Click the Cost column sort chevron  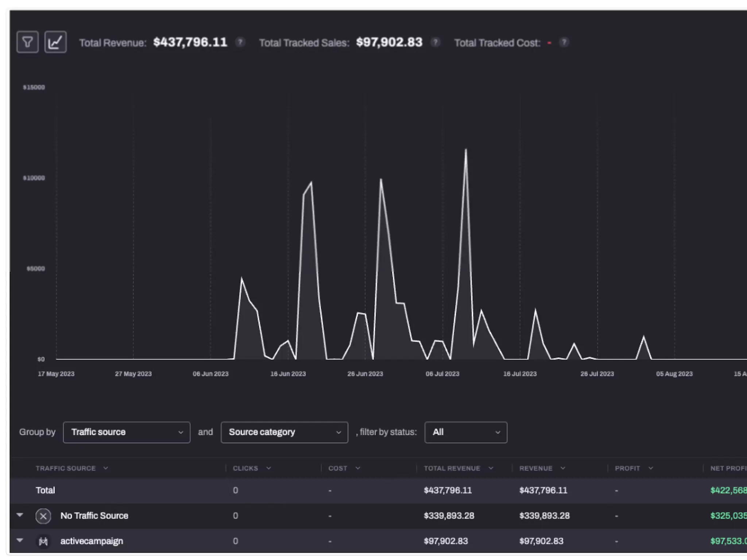point(358,468)
